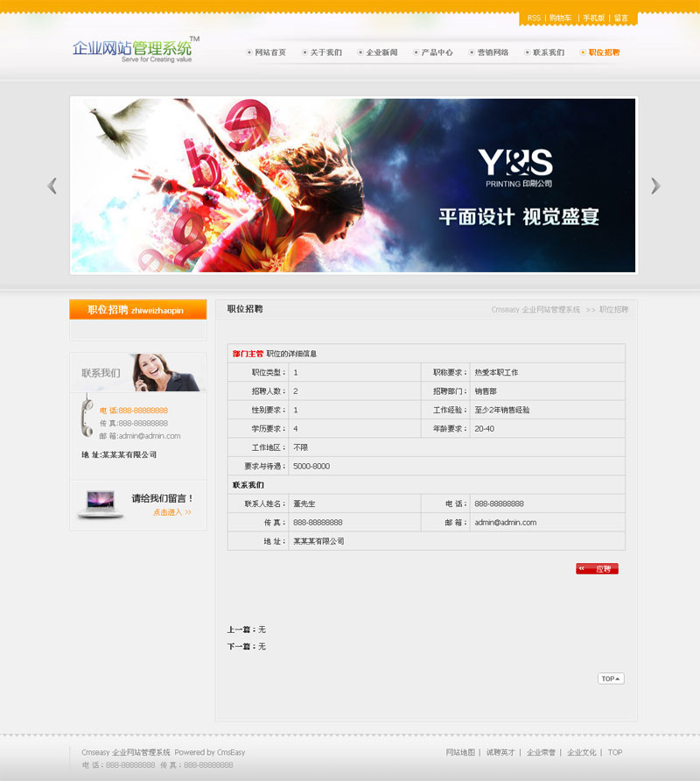Go to 关于我们 in the navigation
This screenshot has width=700, height=781.
pyautogui.click(x=325, y=53)
